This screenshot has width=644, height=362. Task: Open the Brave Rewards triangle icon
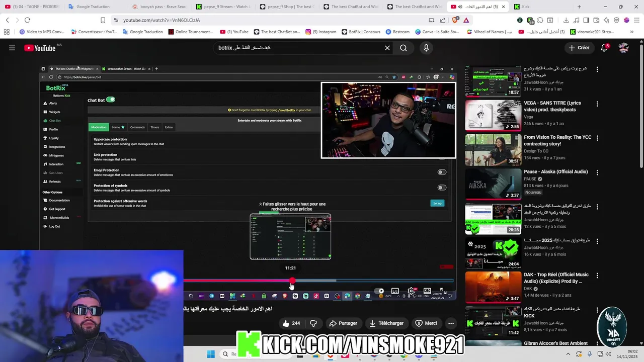point(466,20)
